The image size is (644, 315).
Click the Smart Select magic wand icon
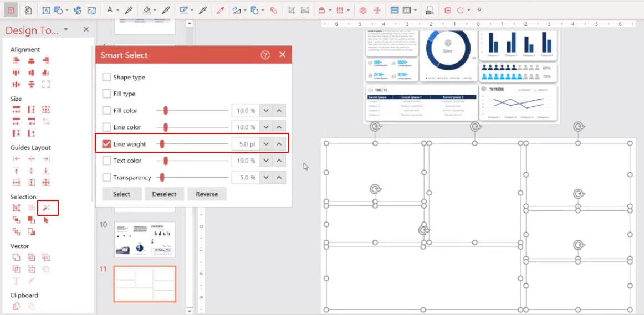[x=47, y=208]
